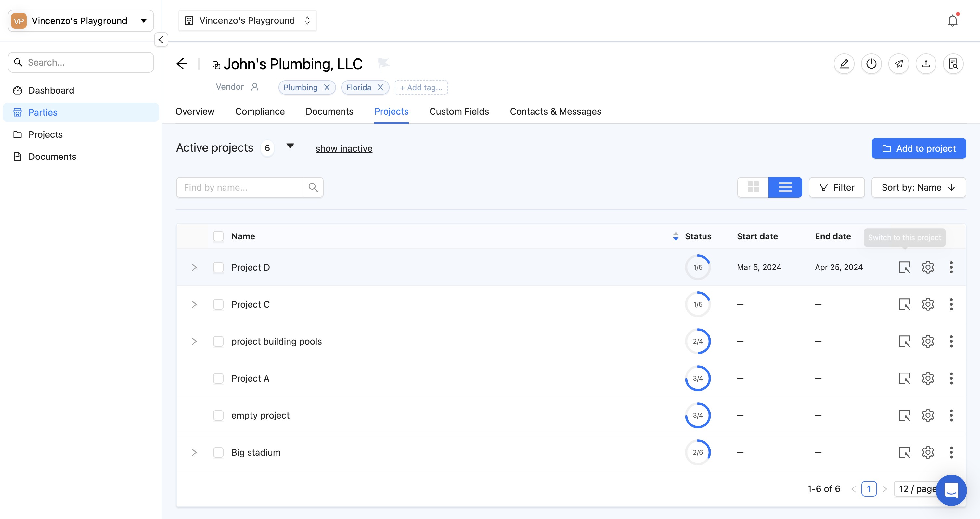Expand the Project D row
This screenshot has width=980, height=519.
click(194, 267)
